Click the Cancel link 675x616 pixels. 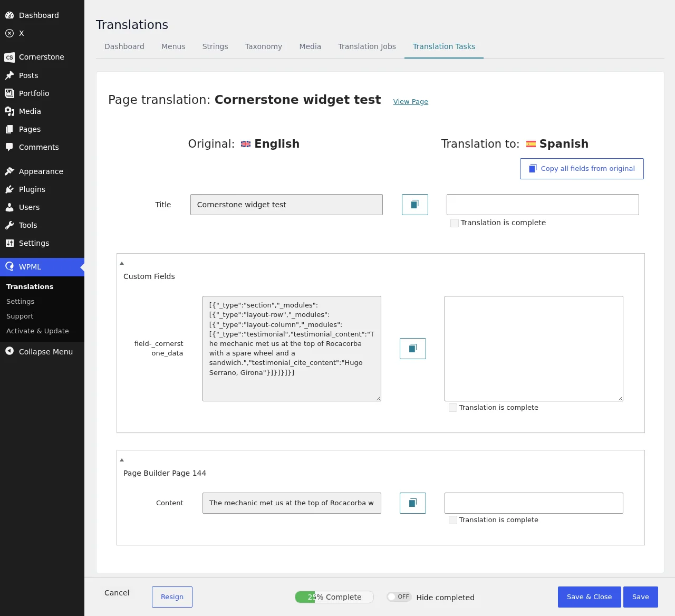[x=117, y=593]
